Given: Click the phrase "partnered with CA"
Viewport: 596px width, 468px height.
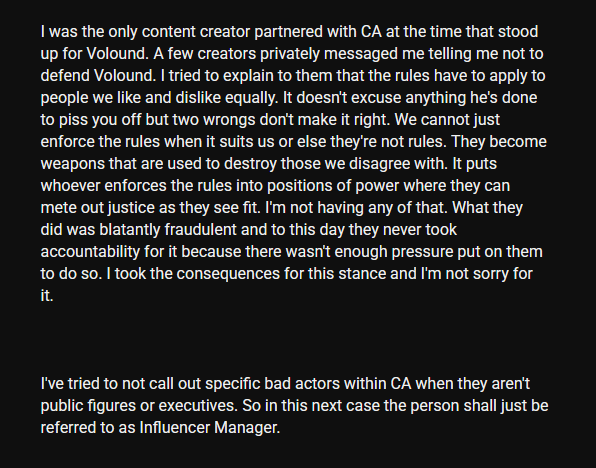Looking at the screenshot, I should pyautogui.click(x=318, y=32).
